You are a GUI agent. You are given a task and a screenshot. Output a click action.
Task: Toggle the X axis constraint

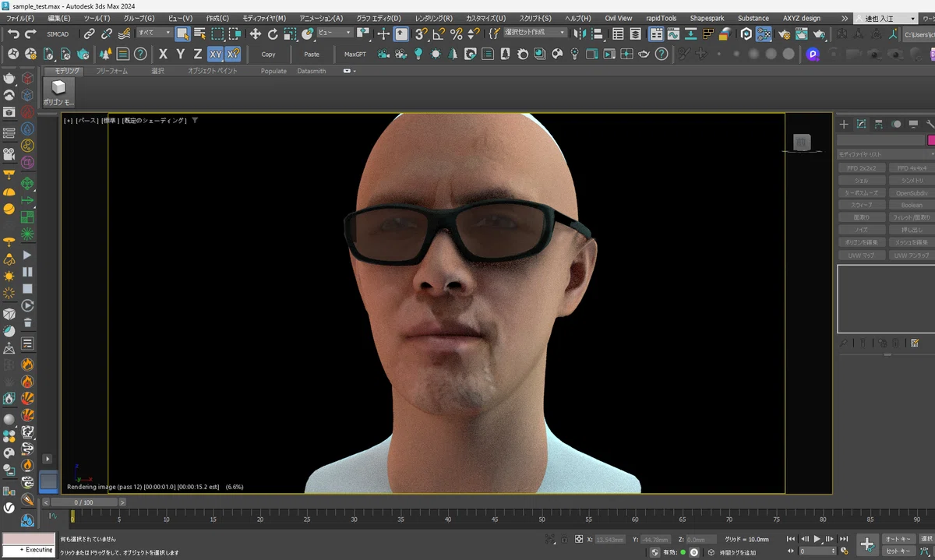click(163, 54)
